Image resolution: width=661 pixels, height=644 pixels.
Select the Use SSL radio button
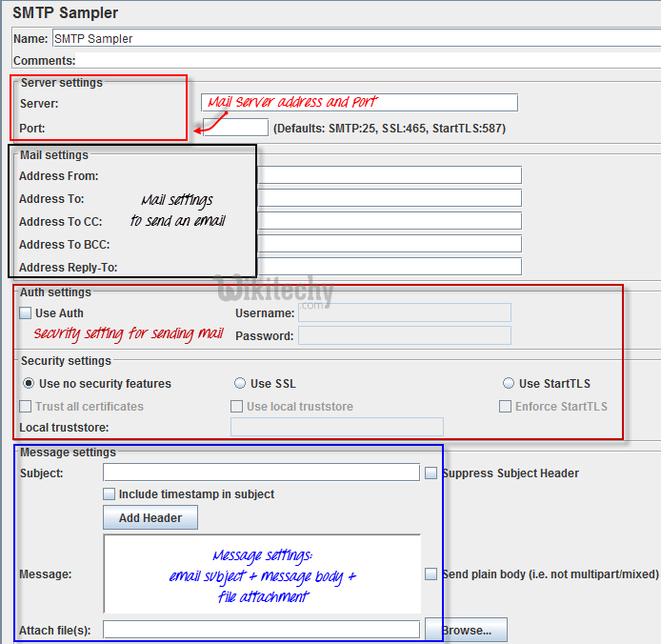[x=240, y=384]
